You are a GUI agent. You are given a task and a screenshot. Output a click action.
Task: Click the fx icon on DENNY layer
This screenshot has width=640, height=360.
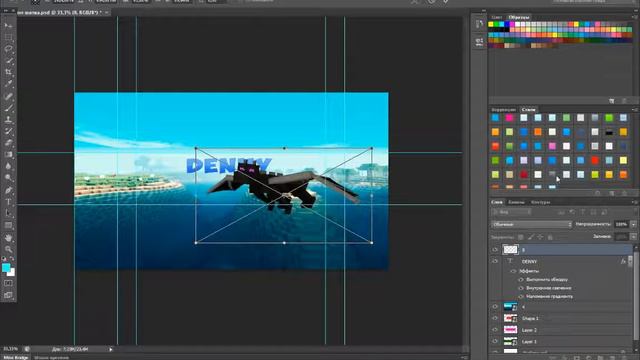pos(623,261)
